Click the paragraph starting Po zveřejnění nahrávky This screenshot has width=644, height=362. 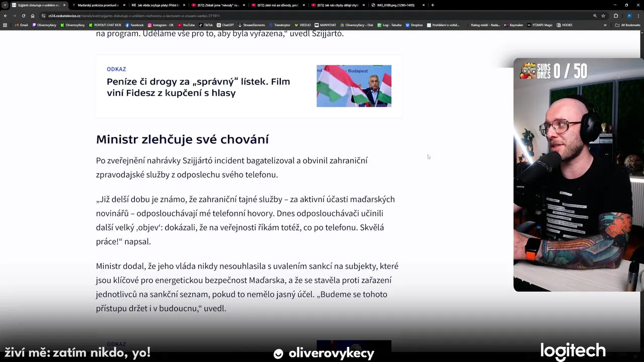[x=232, y=167]
